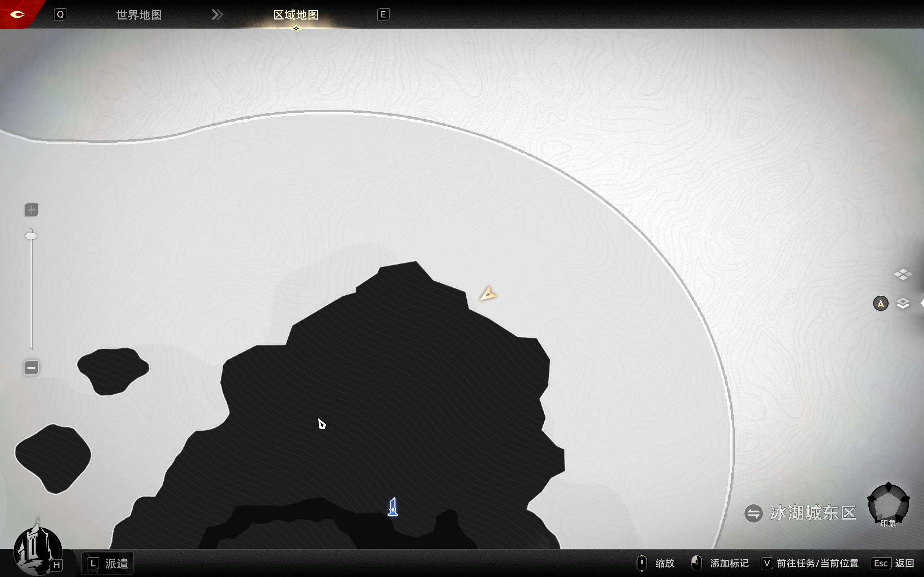
Task: Click Esc 返回 to go back
Action: coord(893,563)
